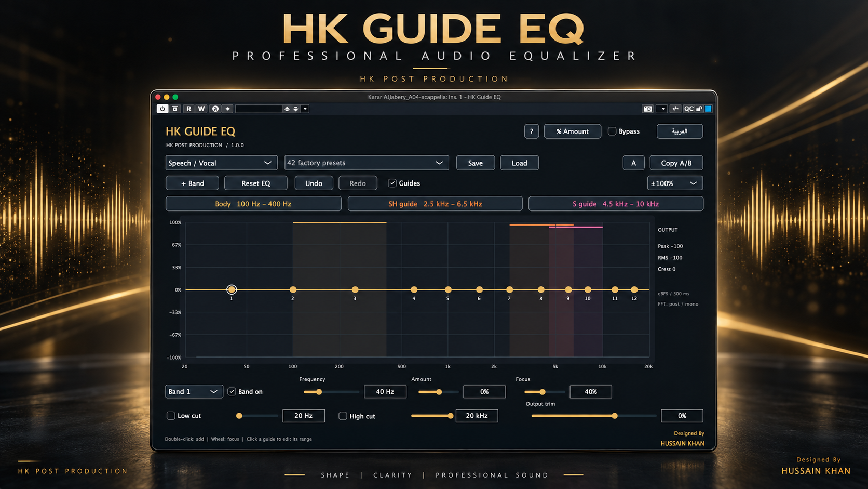
Task: Toggle the A state button
Action: pyautogui.click(x=634, y=163)
